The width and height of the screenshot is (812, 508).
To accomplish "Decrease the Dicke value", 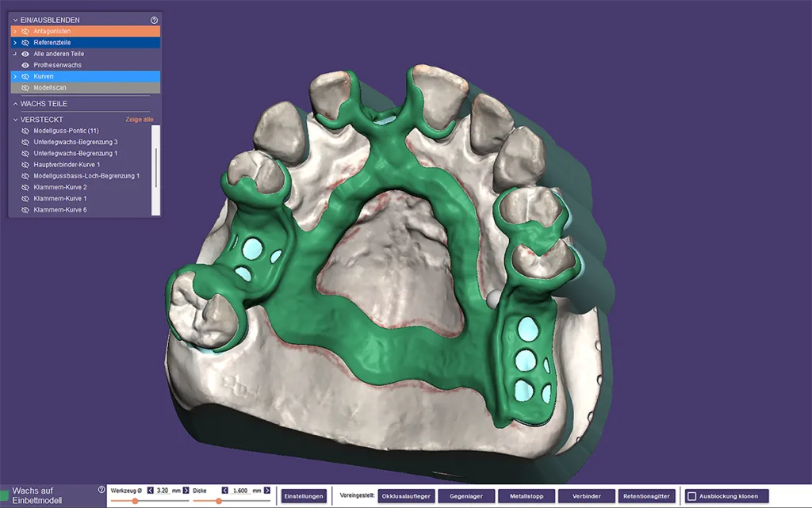I will pos(224,491).
